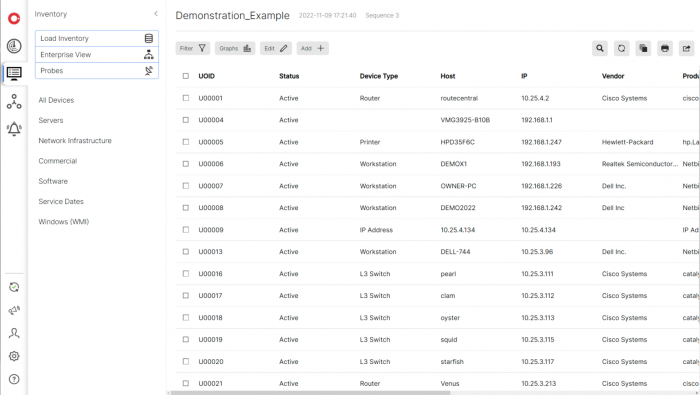This screenshot has height=395, width=700.
Task: Click the export share icon
Action: (x=687, y=48)
